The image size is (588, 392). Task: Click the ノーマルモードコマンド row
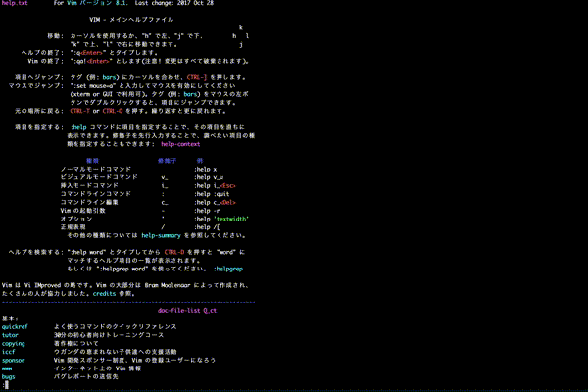tap(96, 170)
